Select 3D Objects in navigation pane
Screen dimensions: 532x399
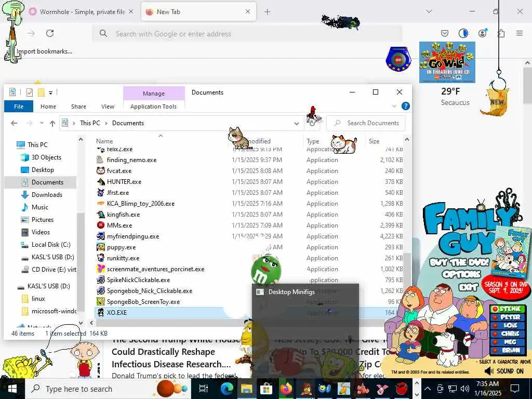pyautogui.click(x=46, y=157)
